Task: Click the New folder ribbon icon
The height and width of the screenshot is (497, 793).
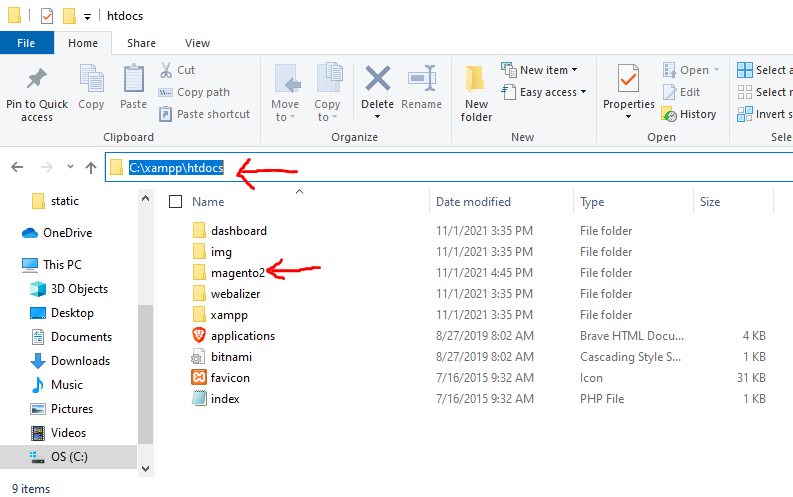Action: click(475, 79)
